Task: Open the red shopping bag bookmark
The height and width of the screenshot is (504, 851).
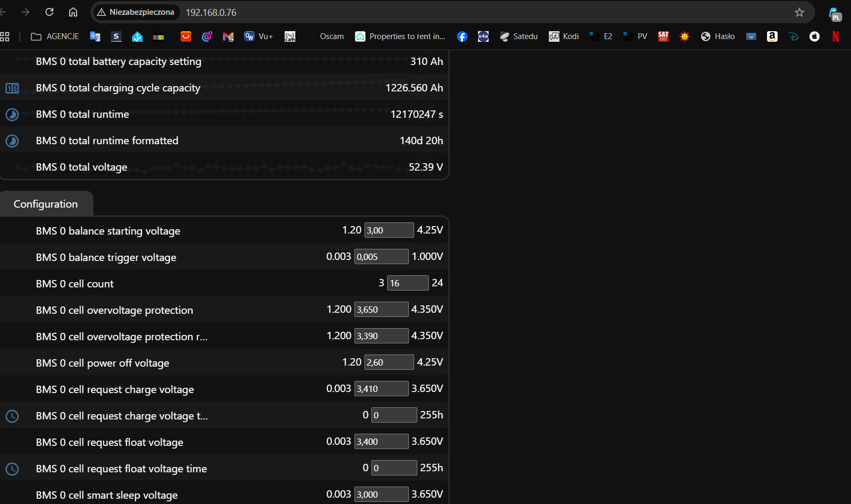Action: (x=186, y=36)
